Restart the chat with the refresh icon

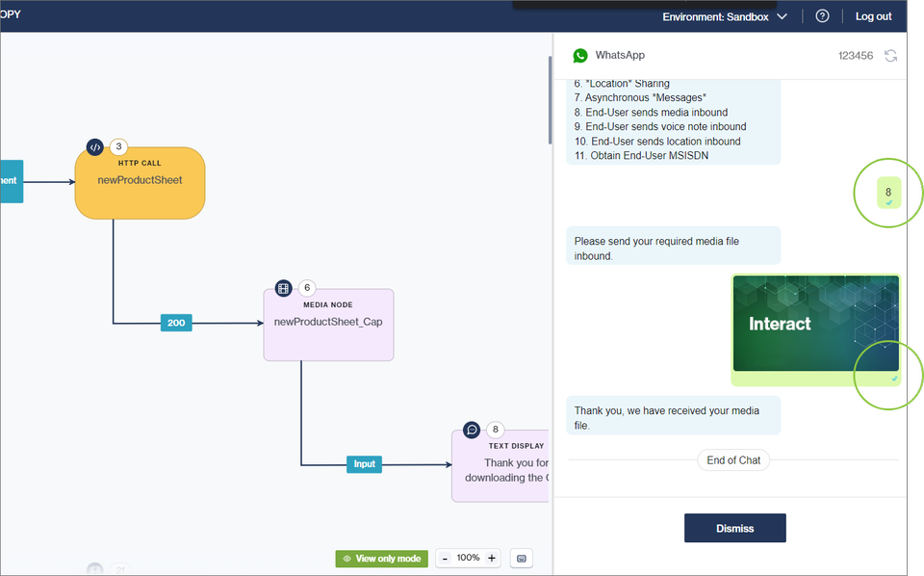point(891,56)
